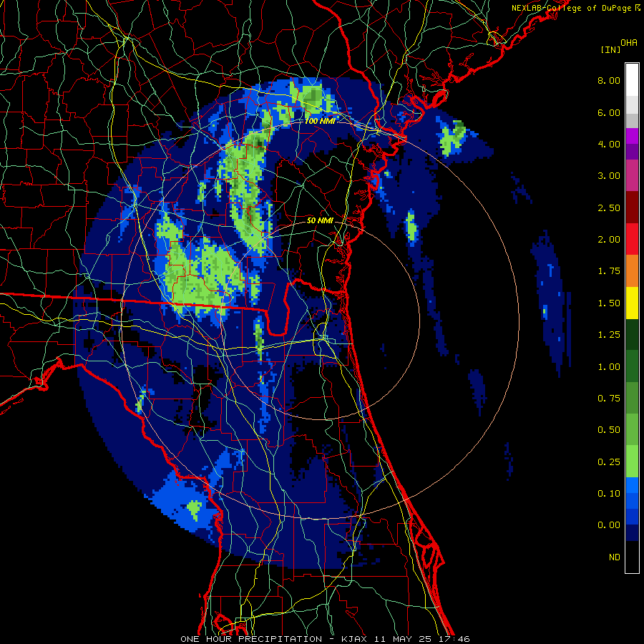Click the 100 NMI range ring label
The height and width of the screenshot is (644, 644).
click(x=320, y=121)
